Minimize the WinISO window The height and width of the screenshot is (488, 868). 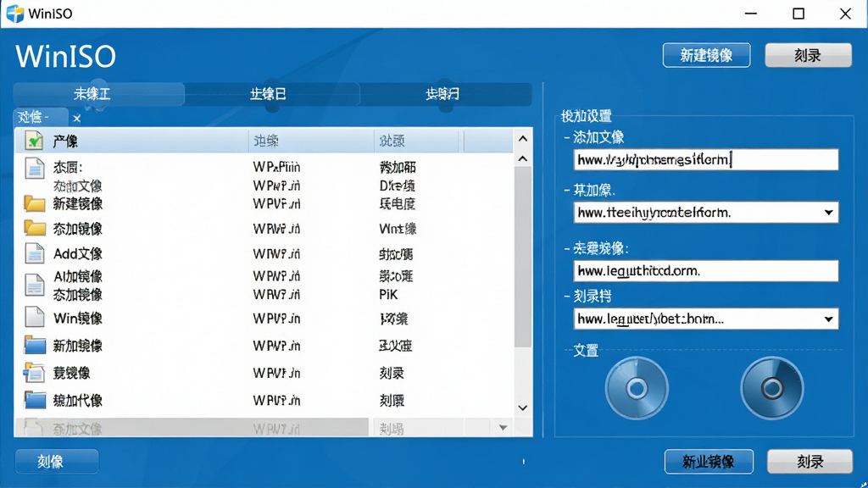click(751, 14)
